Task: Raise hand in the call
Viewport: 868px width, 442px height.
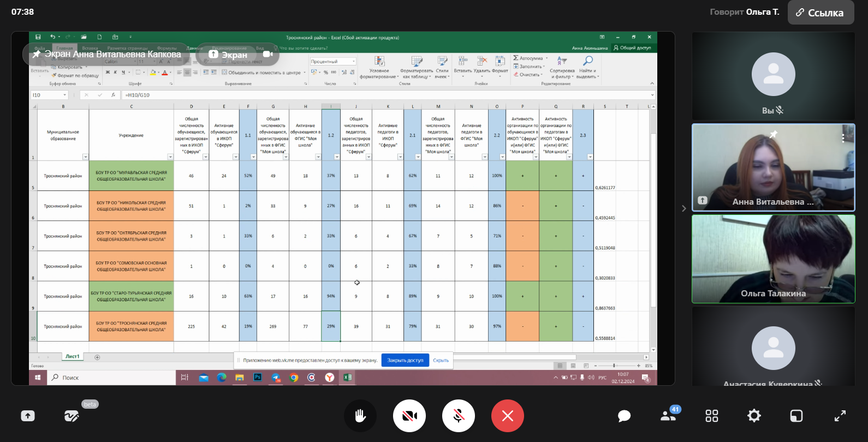Action: (x=360, y=416)
